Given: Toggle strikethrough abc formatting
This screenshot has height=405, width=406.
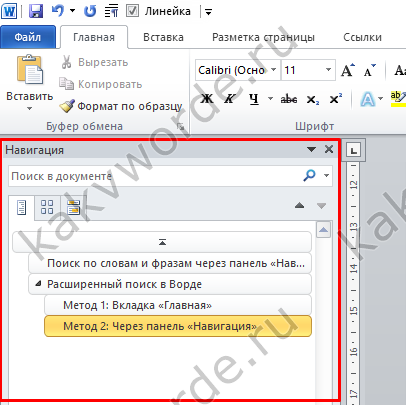Looking at the screenshot, I should [x=289, y=99].
